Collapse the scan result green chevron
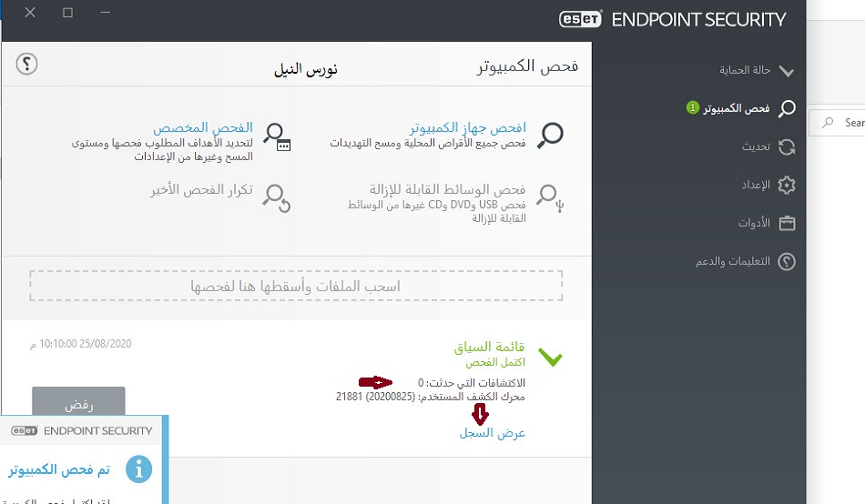865x504 pixels. [551, 358]
